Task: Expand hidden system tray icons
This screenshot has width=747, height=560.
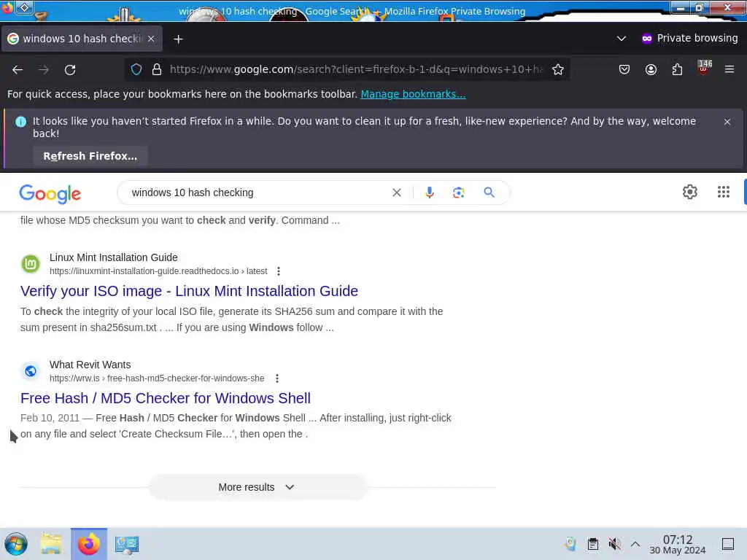Action: (x=635, y=544)
